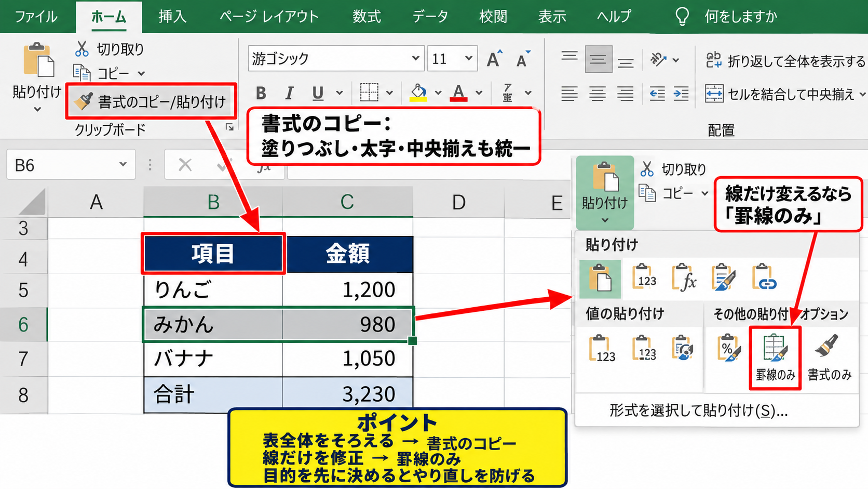Click the center align text icon
The image size is (868, 489).
(x=598, y=94)
